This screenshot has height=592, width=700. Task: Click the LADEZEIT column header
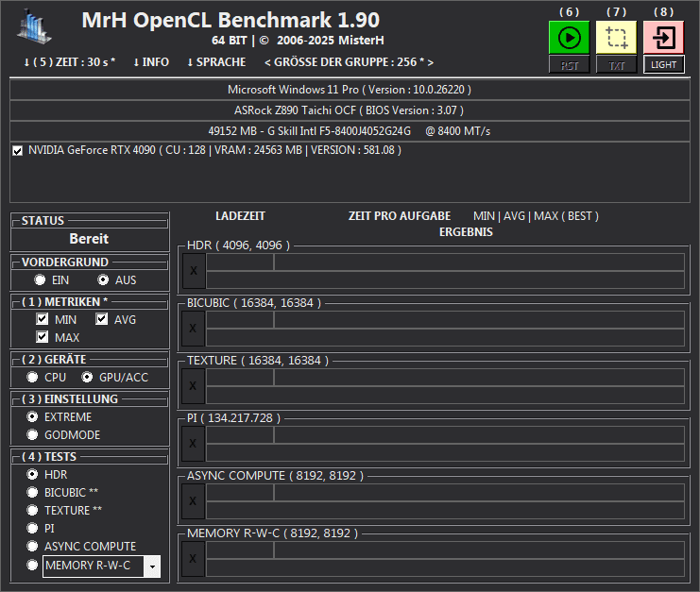pyautogui.click(x=240, y=216)
